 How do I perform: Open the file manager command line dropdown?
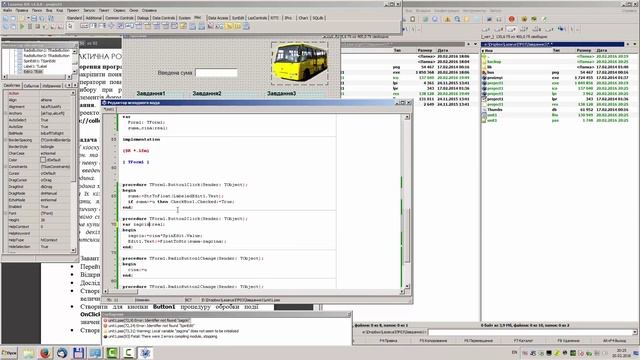[x=635, y=332]
